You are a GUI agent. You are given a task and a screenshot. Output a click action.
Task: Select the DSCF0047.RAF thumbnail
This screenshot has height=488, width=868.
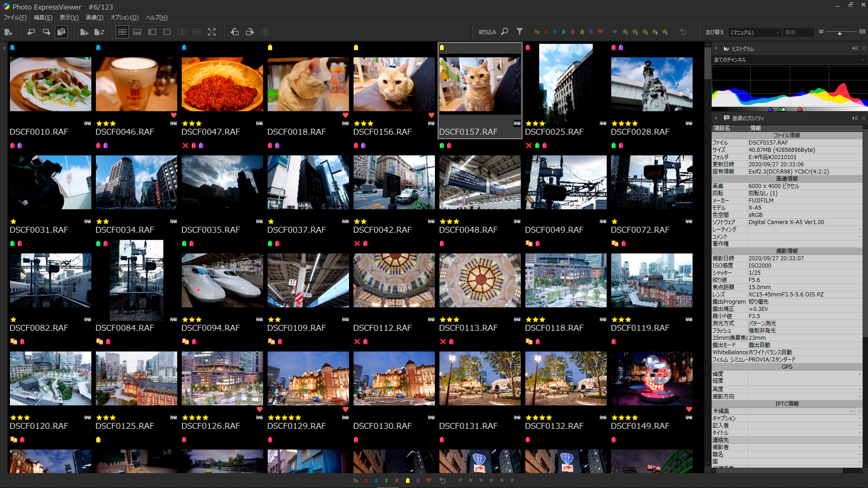pos(222,84)
